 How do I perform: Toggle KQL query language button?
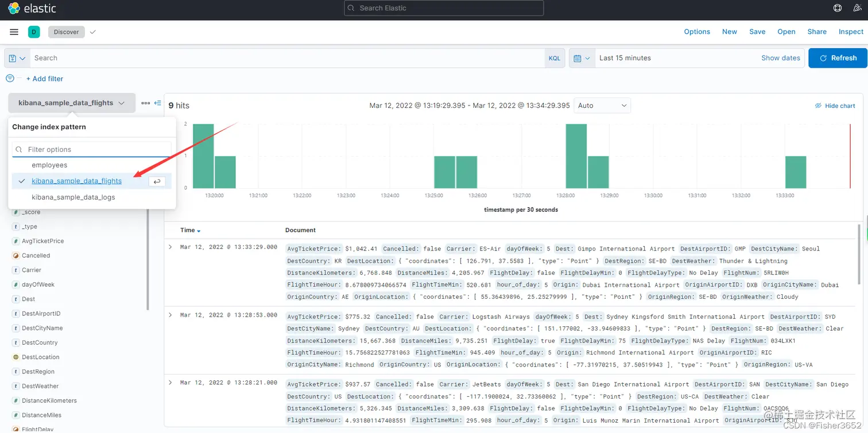[555, 58]
